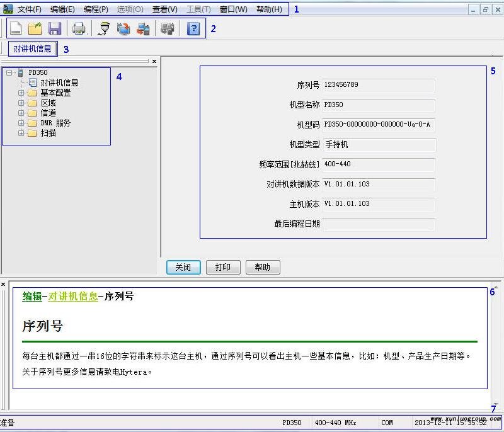Open the 窗口(W) menu
504x432 pixels.
click(x=233, y=9)
